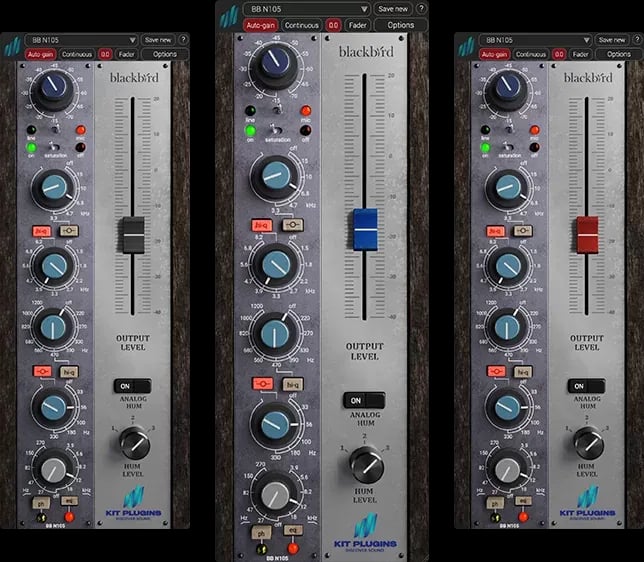
Task: Click Save new on the red-fader plugin
Action: tap(612, 40)
